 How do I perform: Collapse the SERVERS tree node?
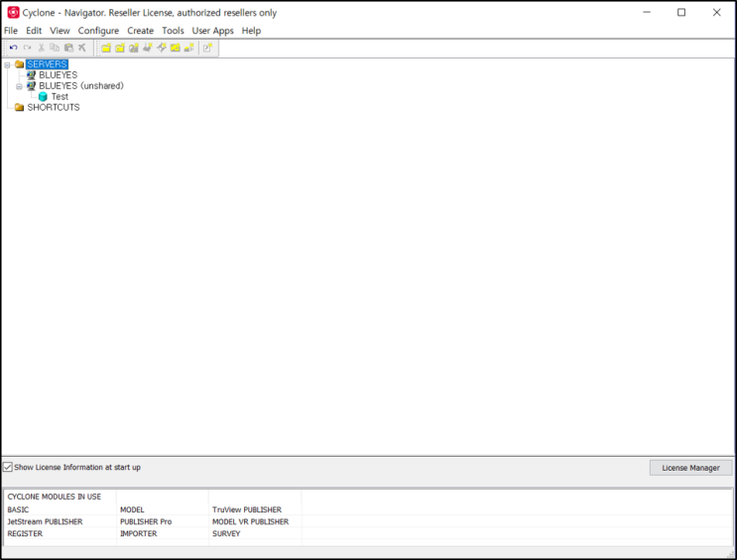(x=7, y=64)
